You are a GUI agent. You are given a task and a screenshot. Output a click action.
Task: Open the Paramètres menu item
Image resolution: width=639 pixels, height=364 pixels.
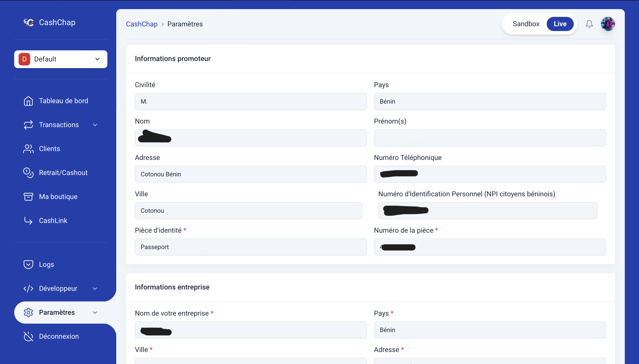click(57, 312)
